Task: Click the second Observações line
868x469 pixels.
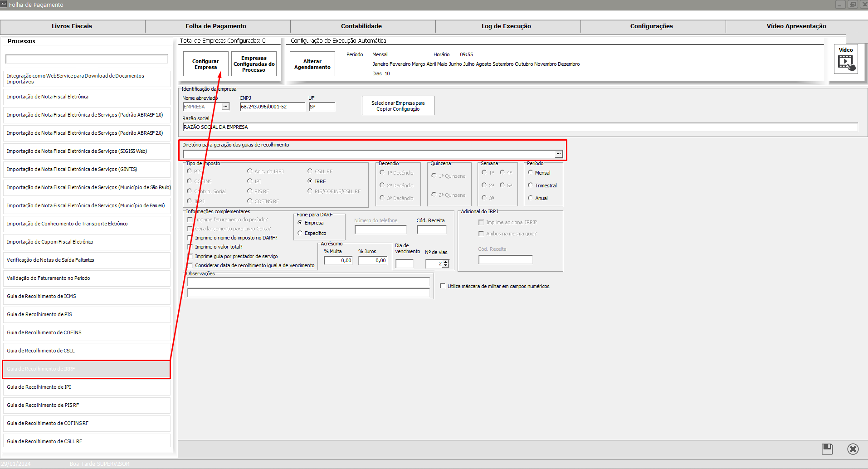Action: [x=308, y=293]
